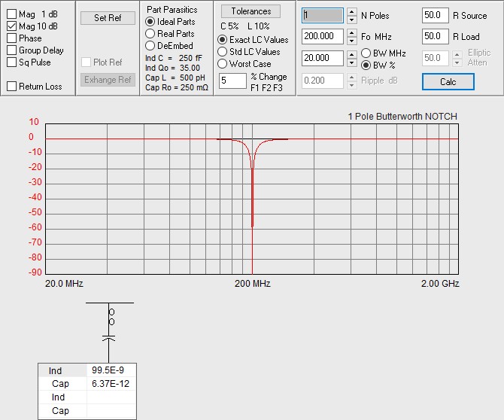Screen dimensions: 504x420
Task: Click the Fo MHz frequency field
Action: coord(323,36)
